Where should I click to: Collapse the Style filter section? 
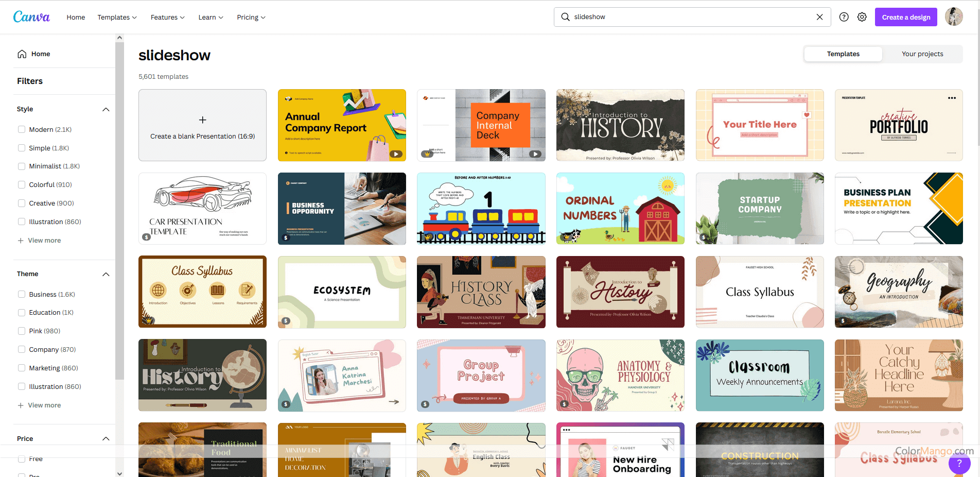pyautogui.click(x=106, y=109)
